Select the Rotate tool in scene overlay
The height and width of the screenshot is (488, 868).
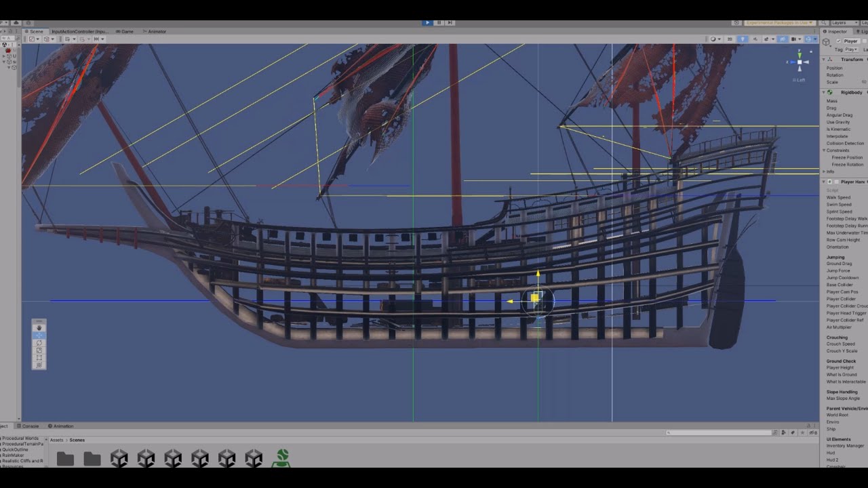[39, 343]
